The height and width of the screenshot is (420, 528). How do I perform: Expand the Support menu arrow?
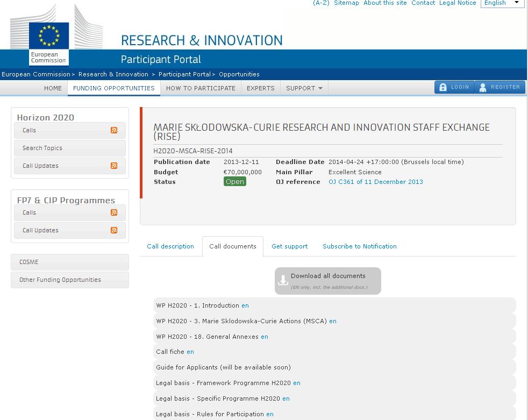pyautogui.click(x=320, y=88)
